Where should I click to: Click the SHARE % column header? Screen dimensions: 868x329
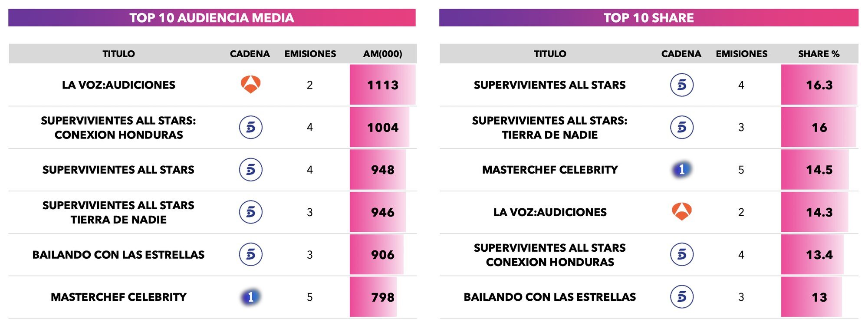[x=819, y=54]
